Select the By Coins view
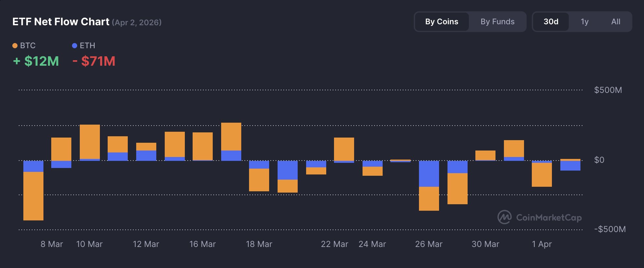 (442, 22)
